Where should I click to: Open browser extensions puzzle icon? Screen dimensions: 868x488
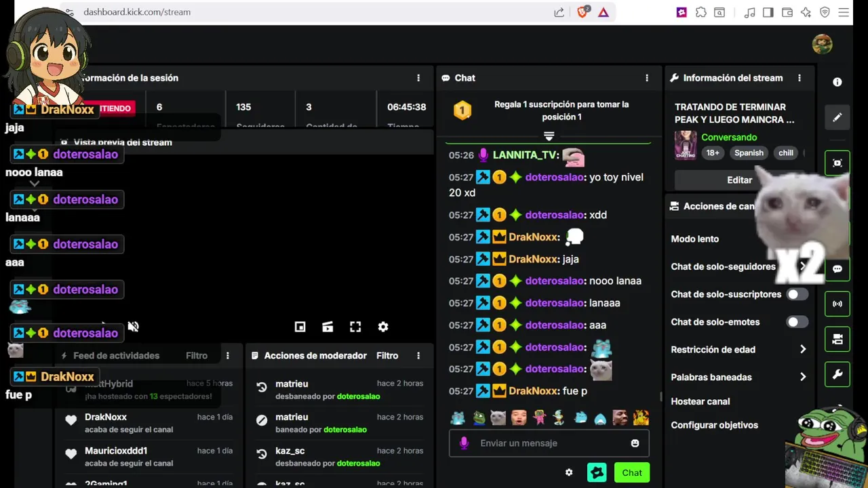coord(701,12)
